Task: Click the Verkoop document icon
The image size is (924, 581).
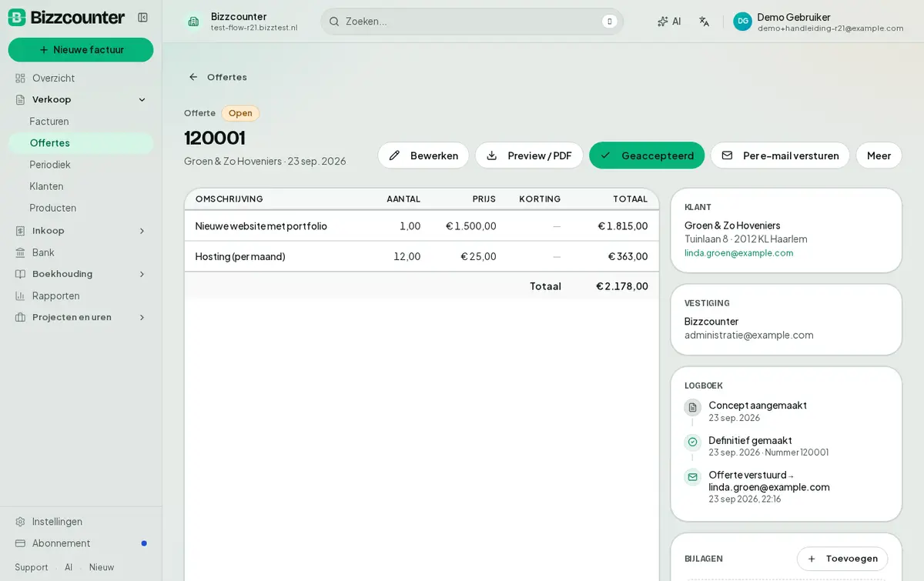Action: coord(20,100)
